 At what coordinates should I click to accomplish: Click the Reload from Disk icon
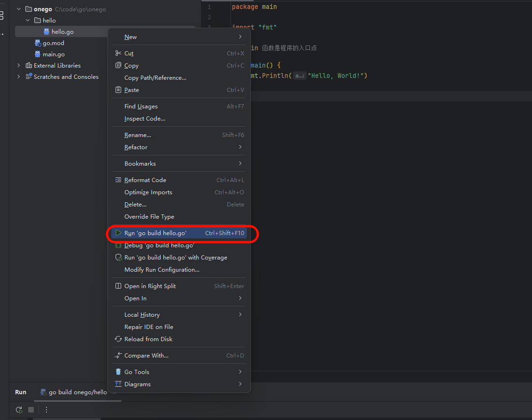pyautogui.click(x=118, y=339)
